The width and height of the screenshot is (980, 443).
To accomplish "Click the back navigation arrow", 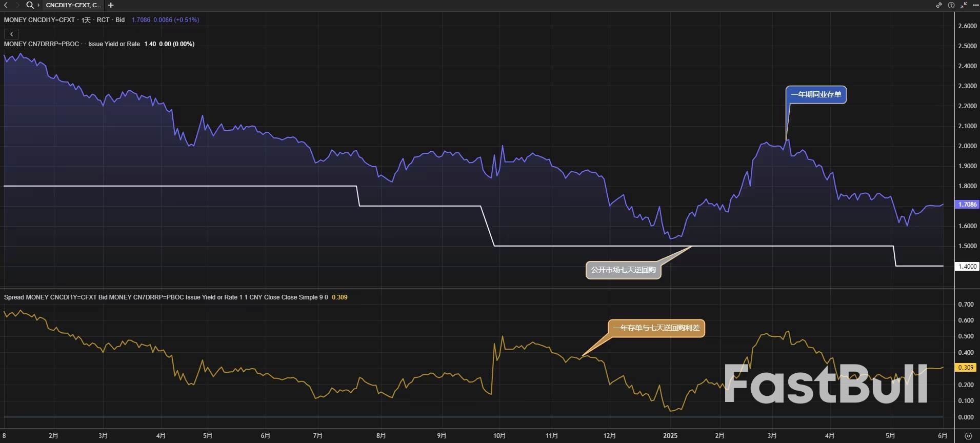I will click(6, 5).
